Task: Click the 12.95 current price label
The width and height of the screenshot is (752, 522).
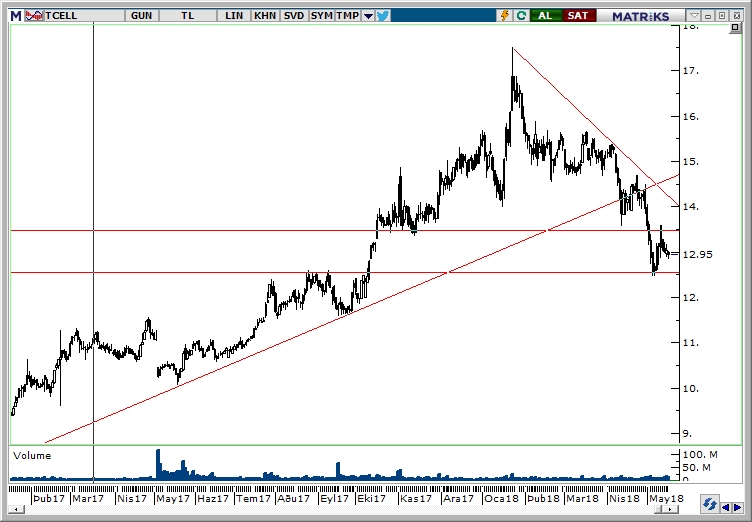Action: pyautogui.click(x=697, y=254)
